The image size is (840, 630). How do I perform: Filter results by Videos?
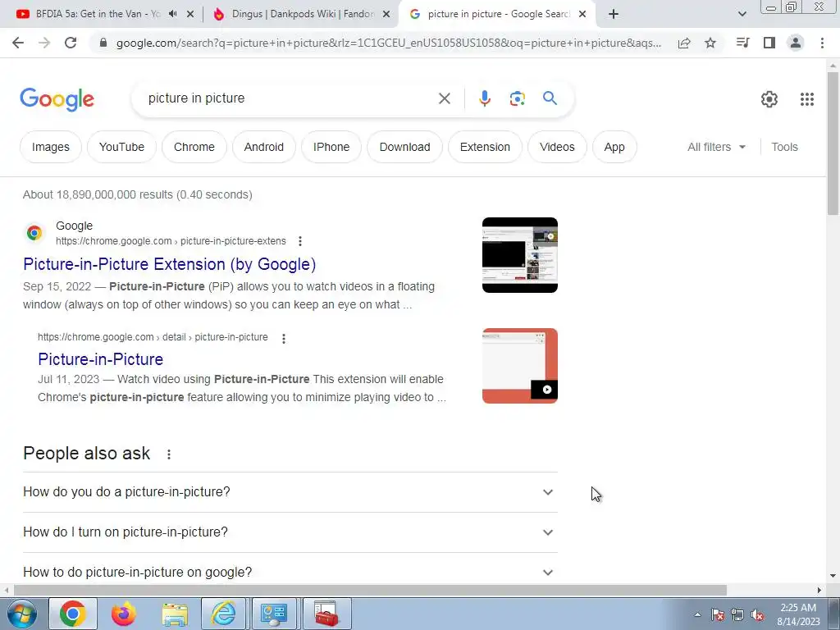tap(557, 147)
